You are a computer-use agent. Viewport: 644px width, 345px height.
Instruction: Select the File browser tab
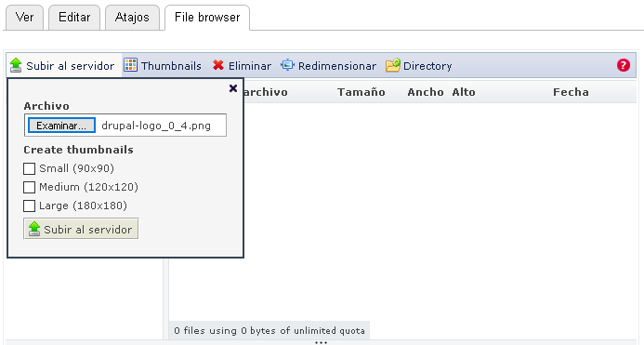point(207,18)
